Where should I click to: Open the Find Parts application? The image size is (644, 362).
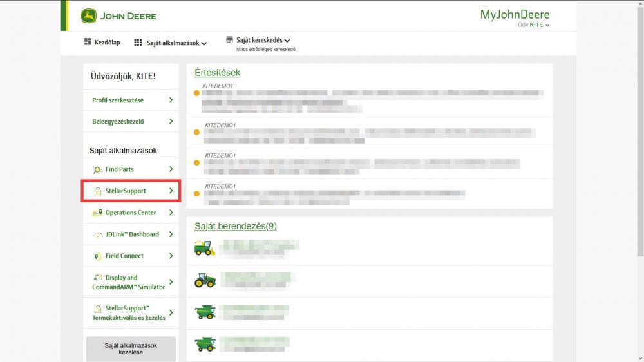pos(131,169)
